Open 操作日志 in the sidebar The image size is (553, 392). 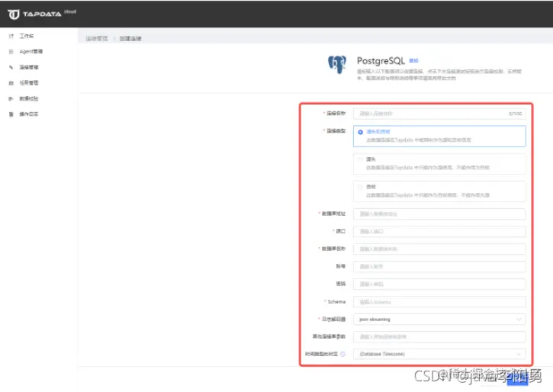(29, 114)
